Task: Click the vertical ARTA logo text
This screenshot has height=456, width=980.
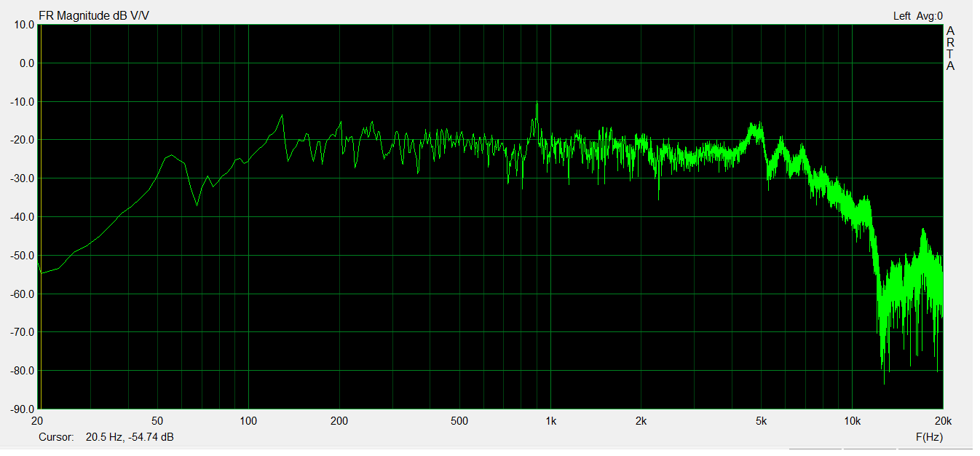Action: (x=950, y=48)
